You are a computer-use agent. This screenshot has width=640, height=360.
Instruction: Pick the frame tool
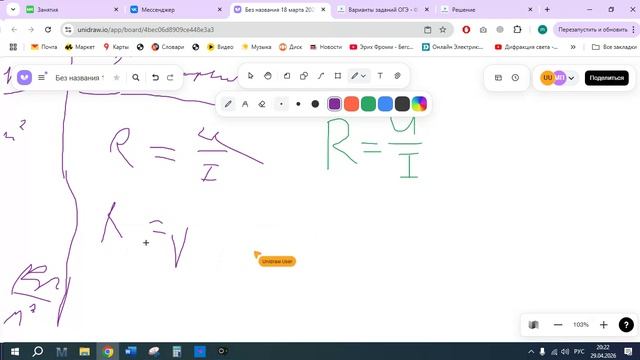point(338,76)
